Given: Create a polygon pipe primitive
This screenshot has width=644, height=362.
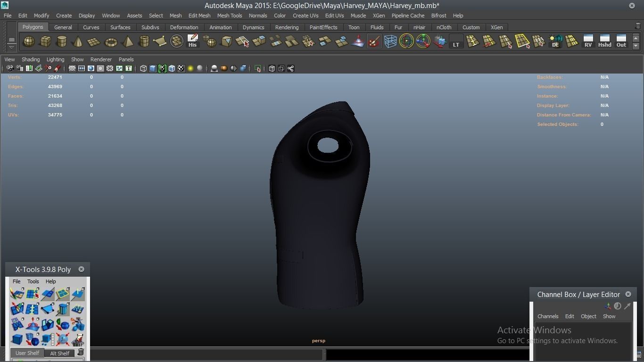Looking at the screenshot, I should (x=144, y=41).
